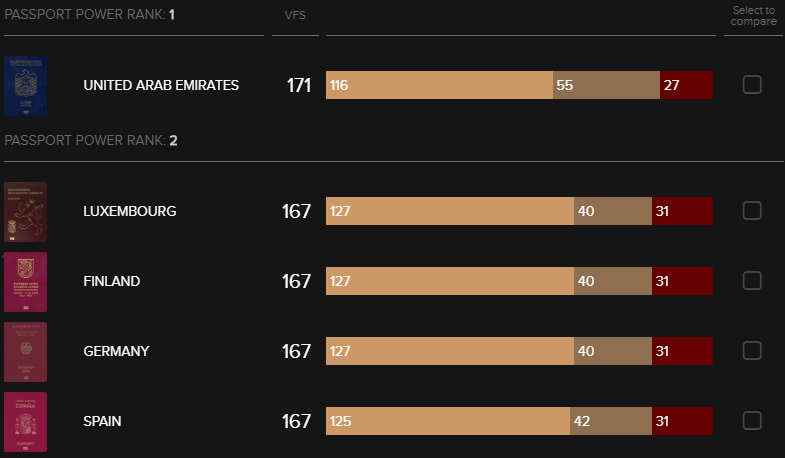785x458 pixels.
Task: Go to the Finland passport page
Action: tap(112, 281)
